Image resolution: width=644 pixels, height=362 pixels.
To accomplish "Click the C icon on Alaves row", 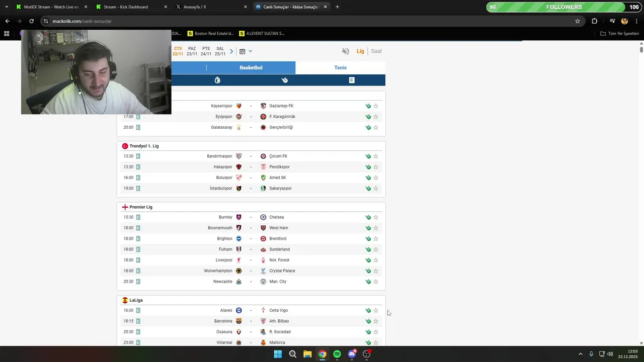I will pyautogui.click(x=138, y=311).
